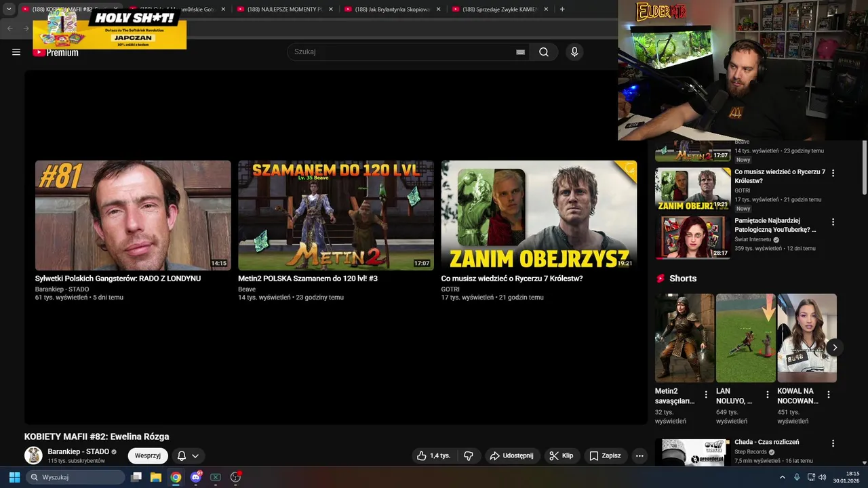This screenshot has width=868, height=488.
Task: Open Task View on the taskbar
Action: tap(136, 477)
